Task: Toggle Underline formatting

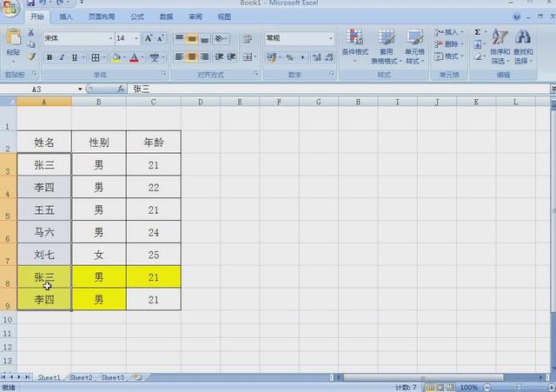Action: 75,57
